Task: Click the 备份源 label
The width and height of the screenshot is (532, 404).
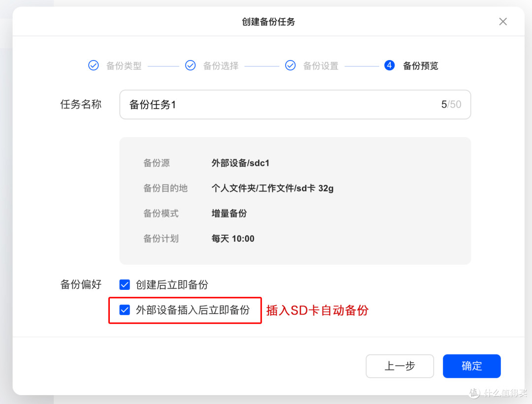Action: point(157,163)
